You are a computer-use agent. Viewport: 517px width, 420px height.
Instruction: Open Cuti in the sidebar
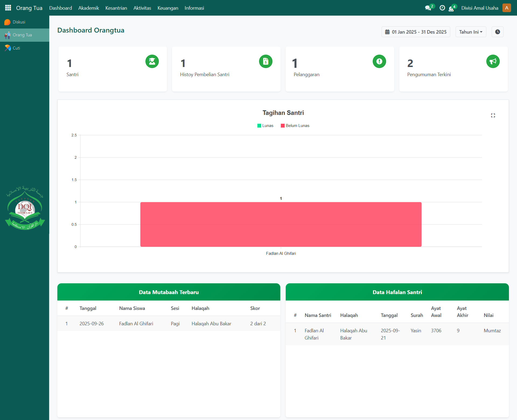(16, 48)
